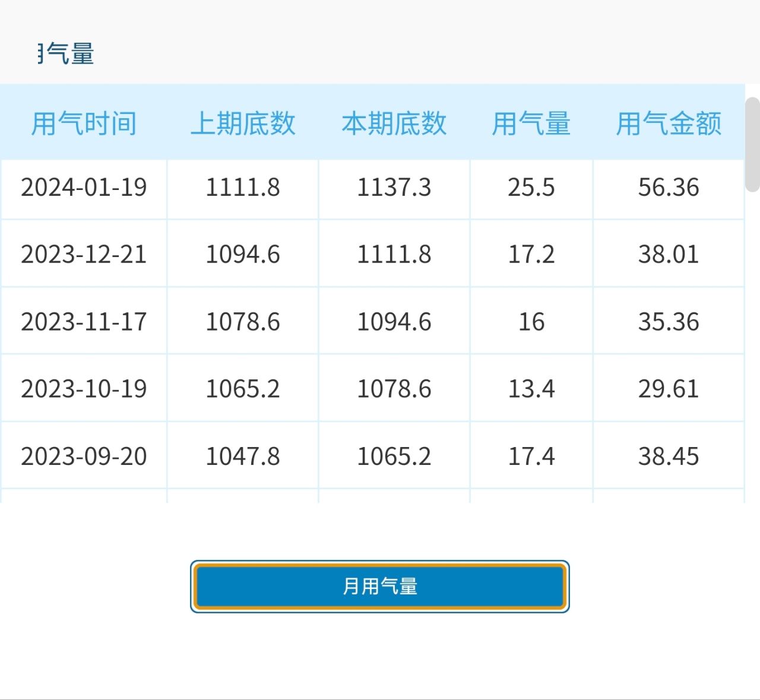
Task: Click date cell 2023-10-19
Action: click(84, 389)
